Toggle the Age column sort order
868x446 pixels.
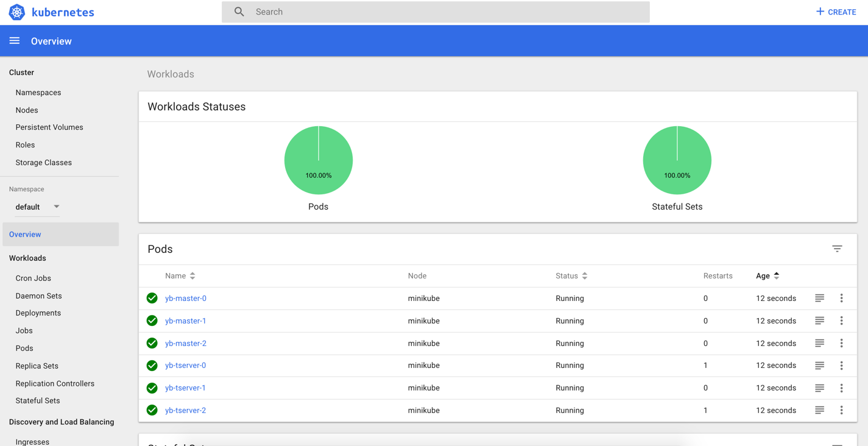pos(767,275)
